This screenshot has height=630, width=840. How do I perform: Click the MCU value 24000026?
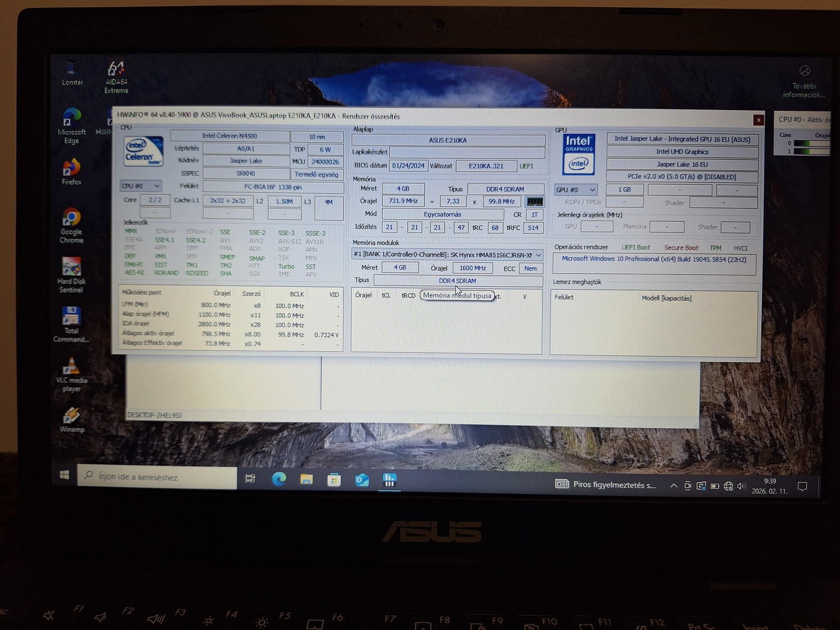[325, 162]
